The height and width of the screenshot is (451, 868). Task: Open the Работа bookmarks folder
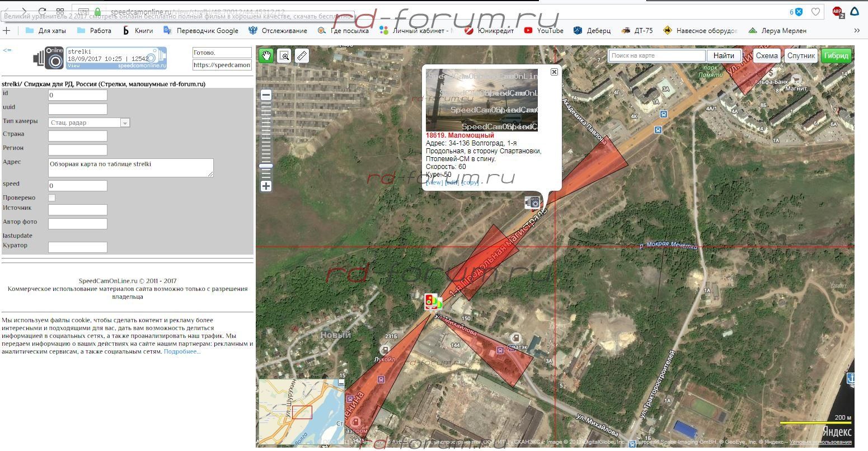[94, 31]
